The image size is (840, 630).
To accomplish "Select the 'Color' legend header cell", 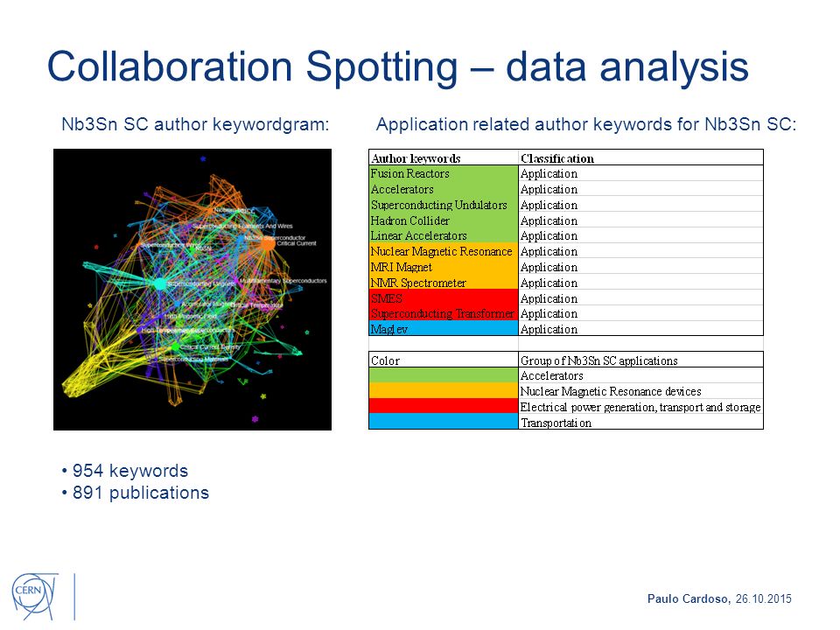I will point(444,360).
